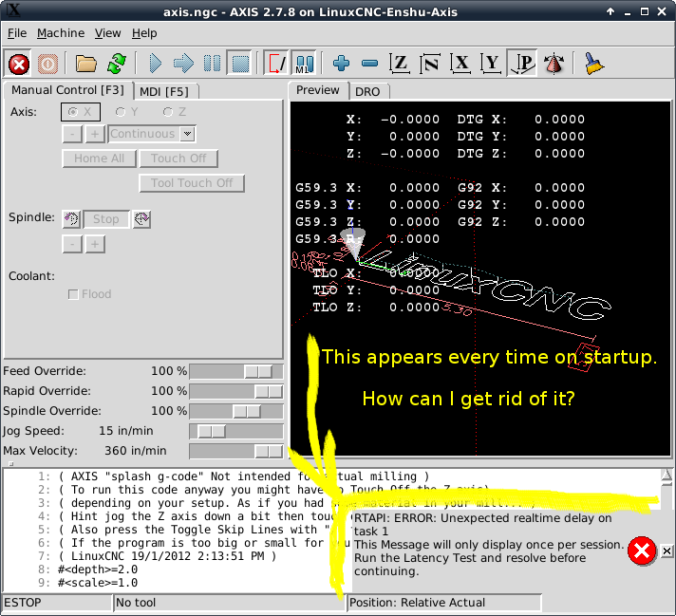Viewport: 676px width, 616px height.
Task: Click the ESTOP status bar field
Action: tap(57, 603)
